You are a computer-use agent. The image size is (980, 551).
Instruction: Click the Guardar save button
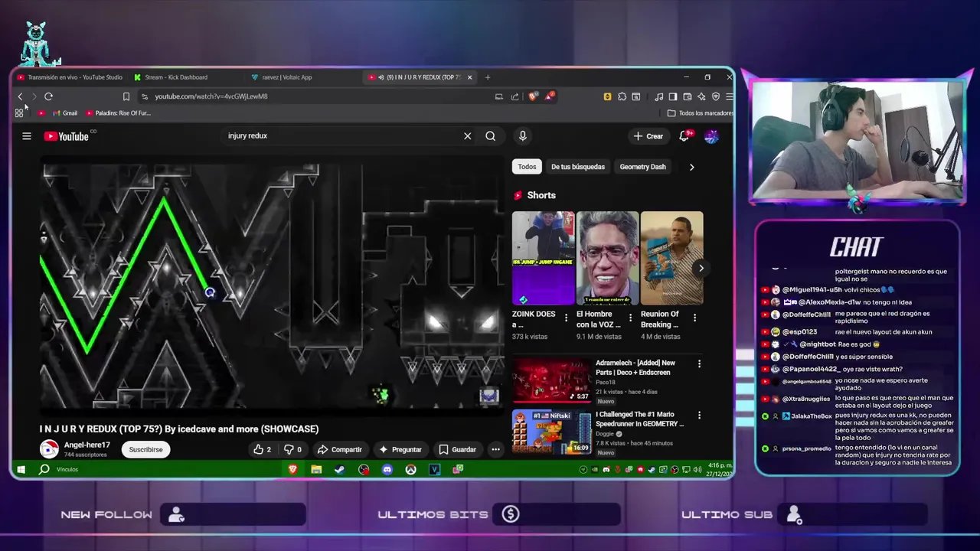(x=458, y=449)
